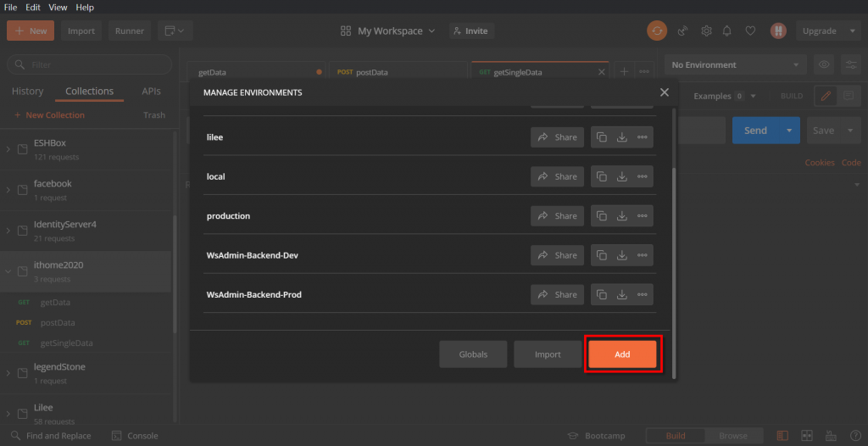This screenshot has width=868, height=446.
Task: Download the WsAdmin-Backend-Dev environment
Action: [x=621, y=255]
